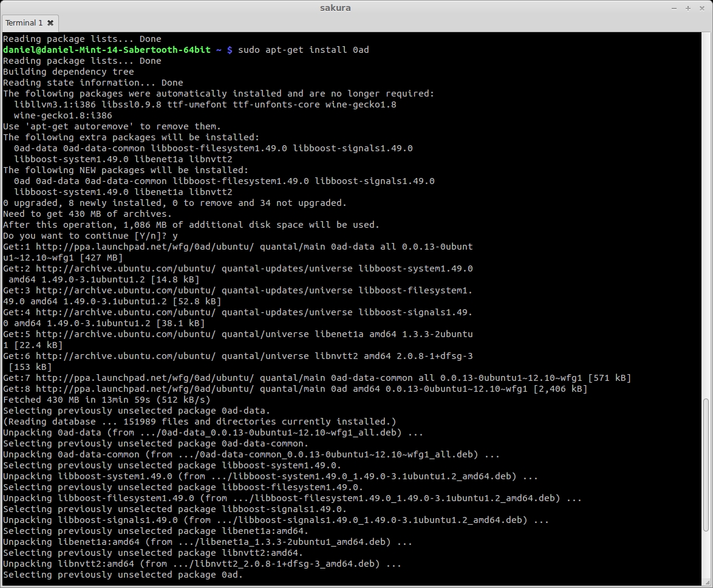Screen dimensions: 713x588
Task: Click the line 'Building dependency tree'
Action: (x=68, y=72)
